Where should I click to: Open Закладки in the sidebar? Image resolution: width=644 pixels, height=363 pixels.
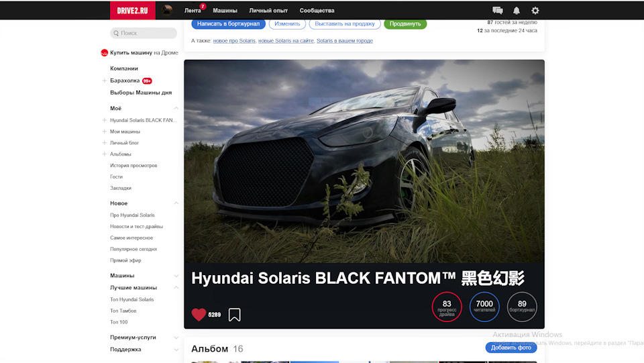pos(121,188)
